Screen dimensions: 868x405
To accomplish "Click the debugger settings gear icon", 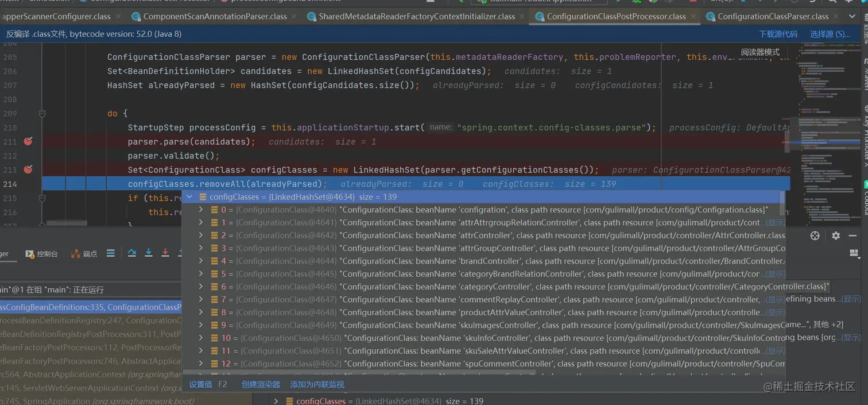I will pos(835,236).
